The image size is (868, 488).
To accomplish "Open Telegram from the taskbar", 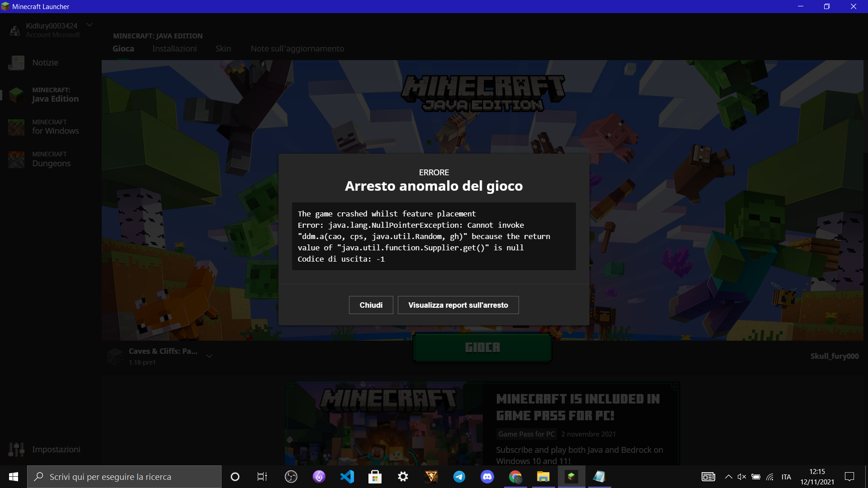I will point(459,477).
